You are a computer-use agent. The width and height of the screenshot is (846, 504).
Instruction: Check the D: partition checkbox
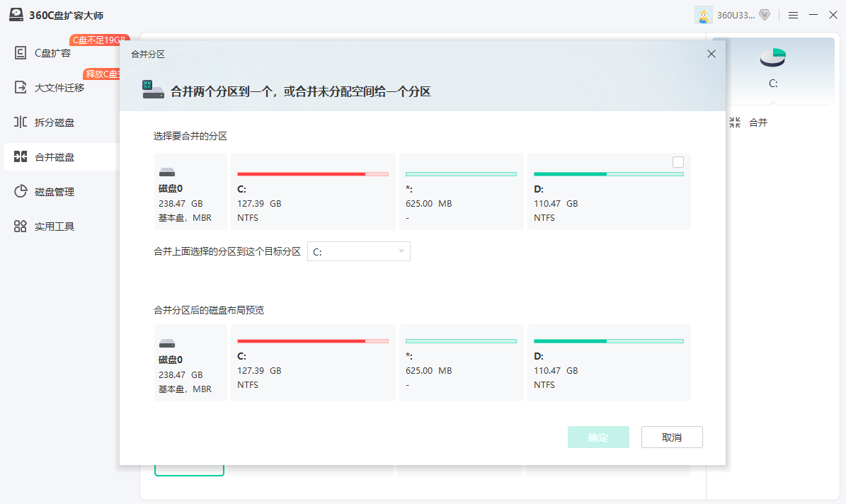click(678, 162)
